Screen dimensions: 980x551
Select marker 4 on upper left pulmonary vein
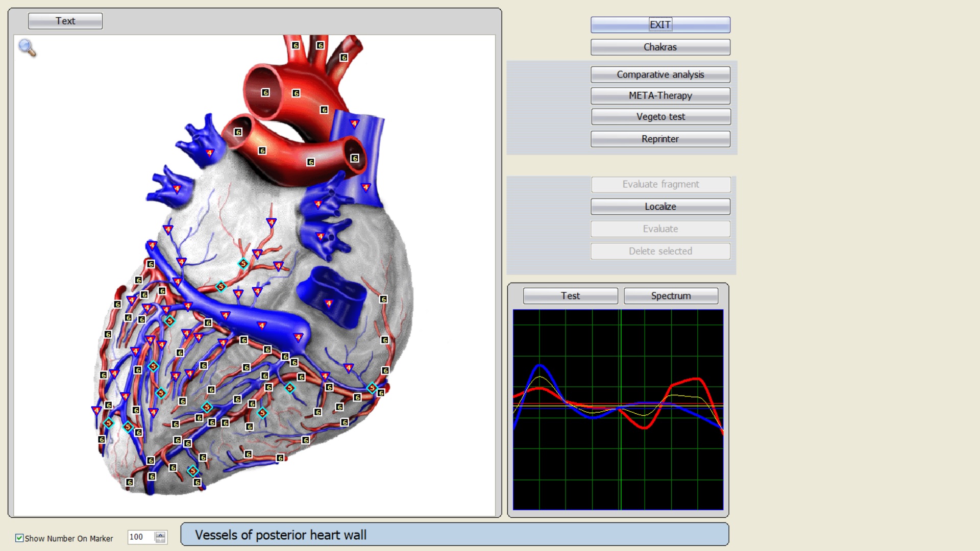tap(210, 153)
